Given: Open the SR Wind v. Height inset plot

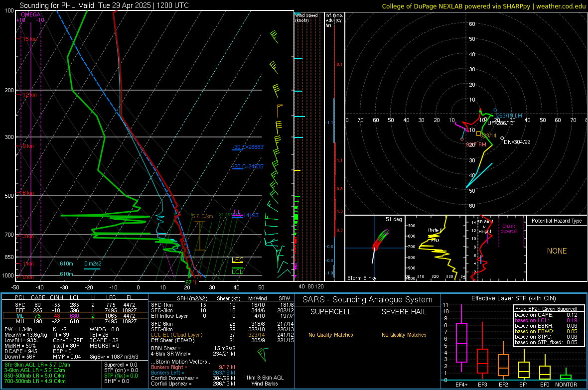Looking at the screenshot, I should 496,248.
